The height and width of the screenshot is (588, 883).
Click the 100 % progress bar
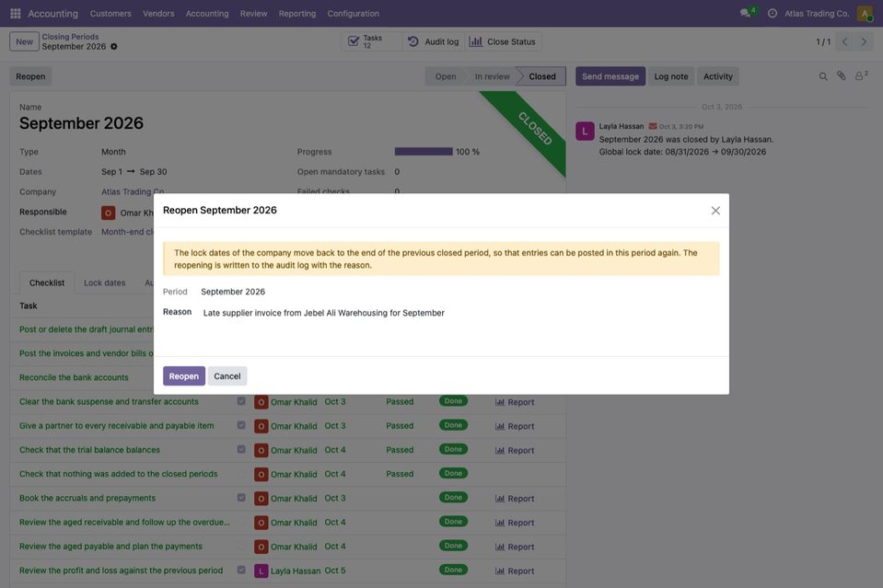tap(424, 151)
